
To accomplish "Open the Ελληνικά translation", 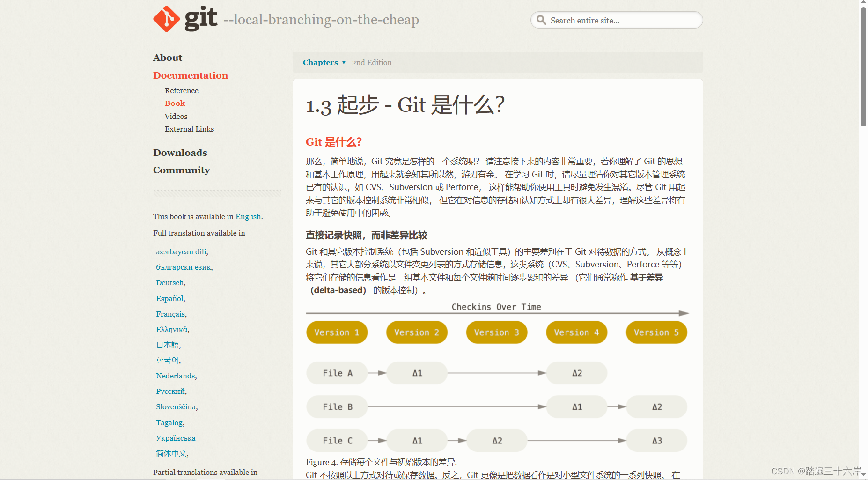I will click(172, 329).
